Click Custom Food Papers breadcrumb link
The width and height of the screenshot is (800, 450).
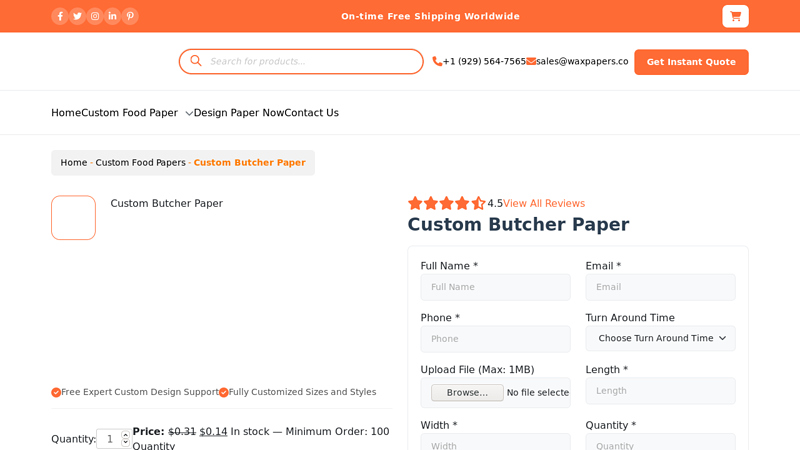[140, 163]
